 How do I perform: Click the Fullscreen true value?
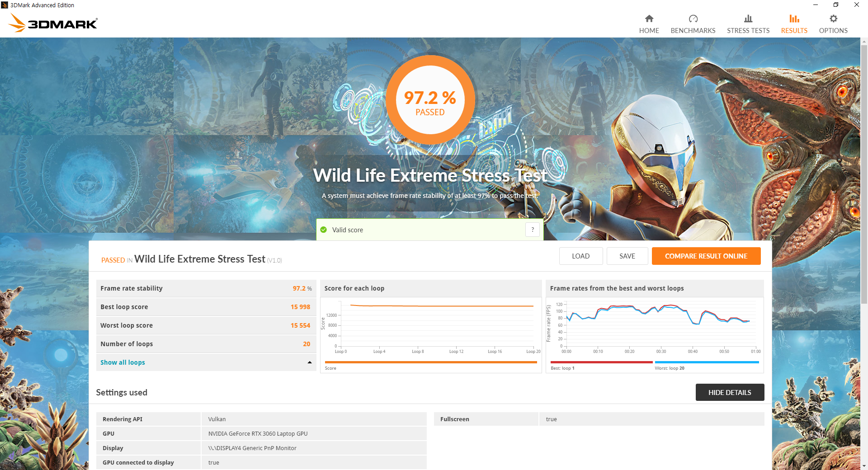(551, 419)
